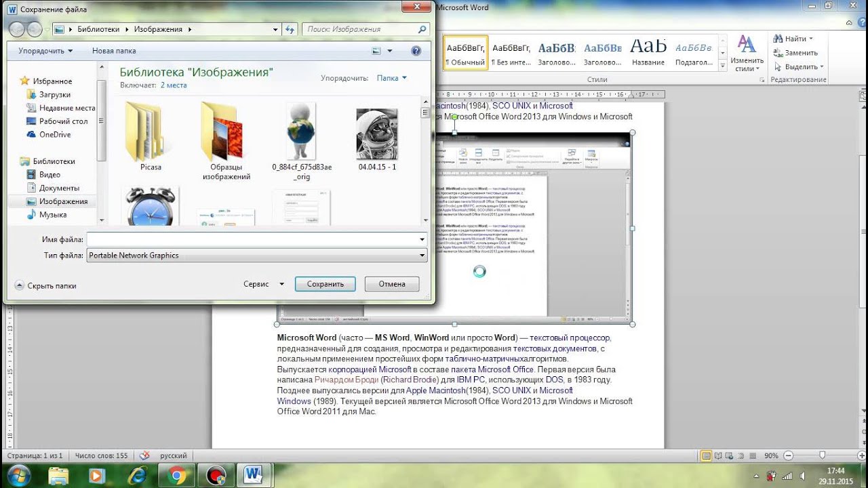868x488 pixels.
Task: Click the Word zoom slider handle
Action: (x=822, y=455)
